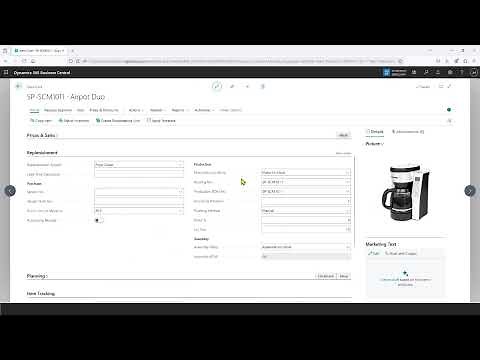Switch to the Attachments factbox tab
The width and height of the screenshot is (480, 360).
[x=408, y=132]
